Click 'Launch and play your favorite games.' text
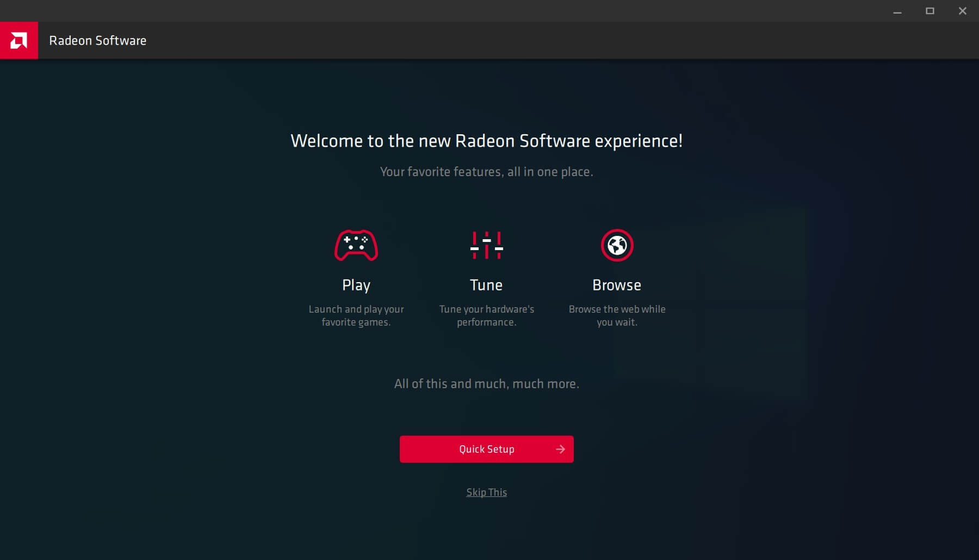This screenshot has height=560, width=979. (356, 315)
